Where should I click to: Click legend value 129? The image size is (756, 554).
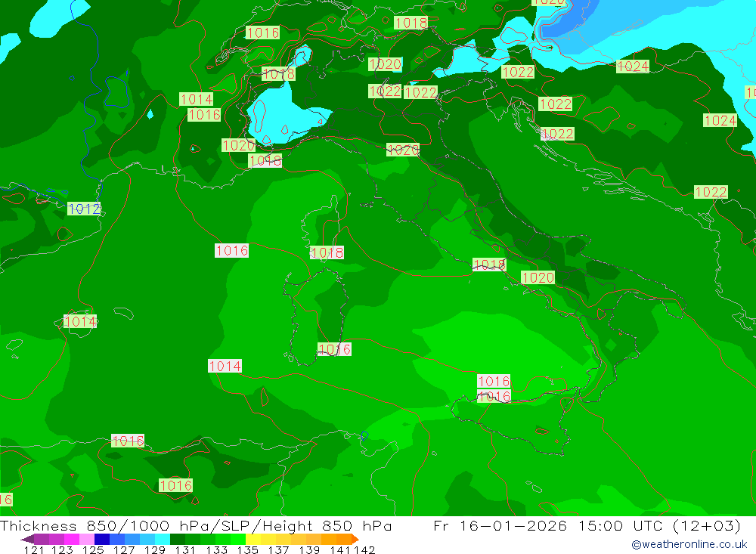[x=155, y=550]
